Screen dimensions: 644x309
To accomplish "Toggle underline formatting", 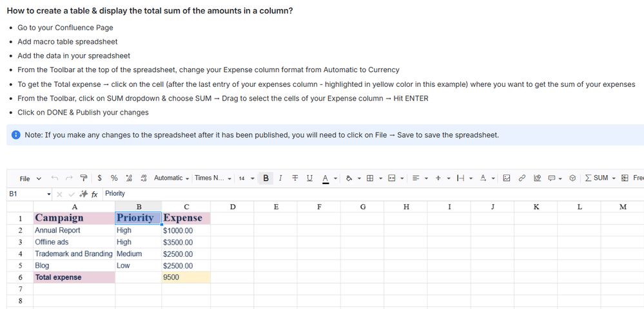I will 309,178.
